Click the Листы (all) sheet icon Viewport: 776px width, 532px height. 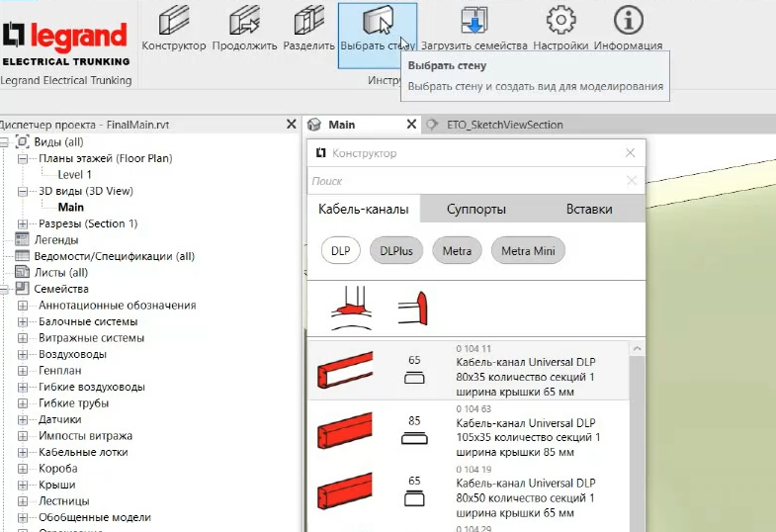pyautogui.click(x=22, y=272)
